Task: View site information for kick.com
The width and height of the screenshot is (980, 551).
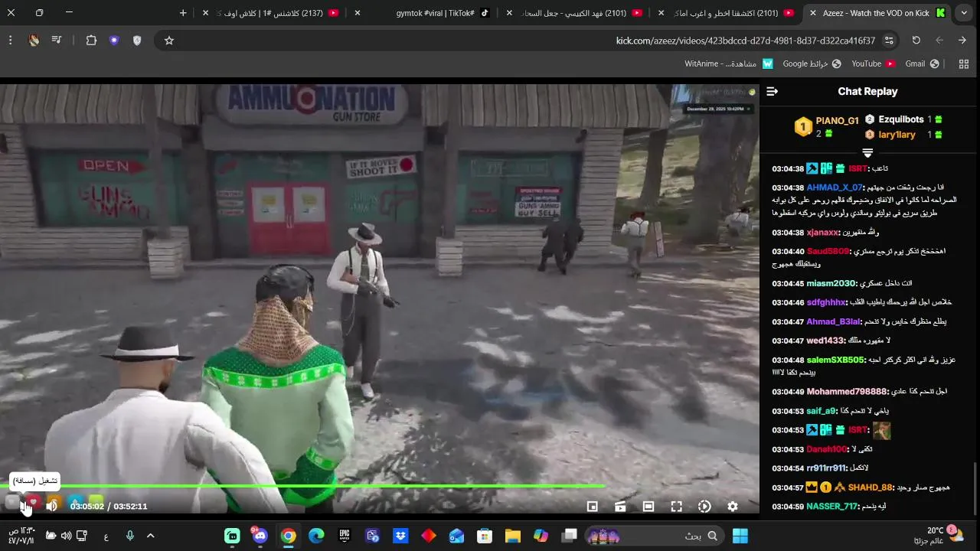Action: coord(889,41)
